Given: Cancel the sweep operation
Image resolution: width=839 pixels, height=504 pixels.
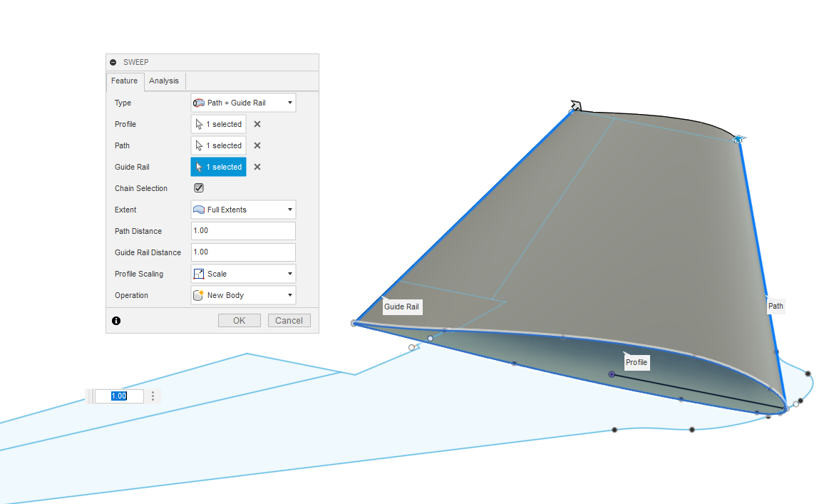Looking at the screenshot, I should 289,321.
